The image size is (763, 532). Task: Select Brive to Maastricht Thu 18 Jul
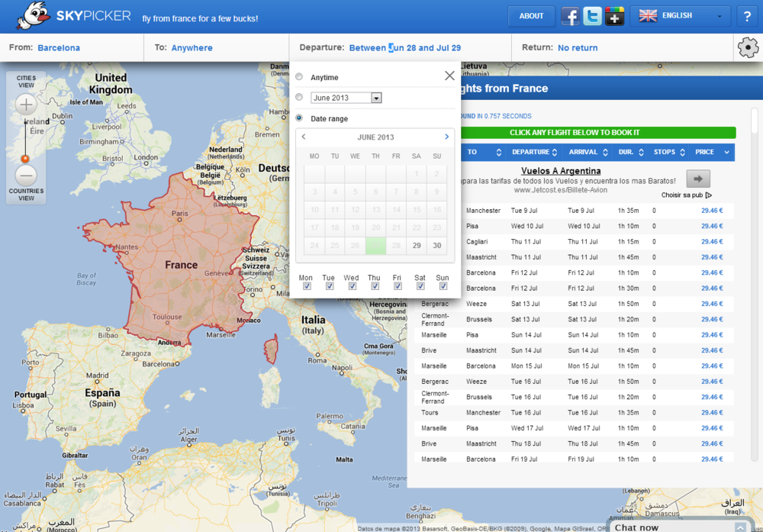tap(575, 443)
